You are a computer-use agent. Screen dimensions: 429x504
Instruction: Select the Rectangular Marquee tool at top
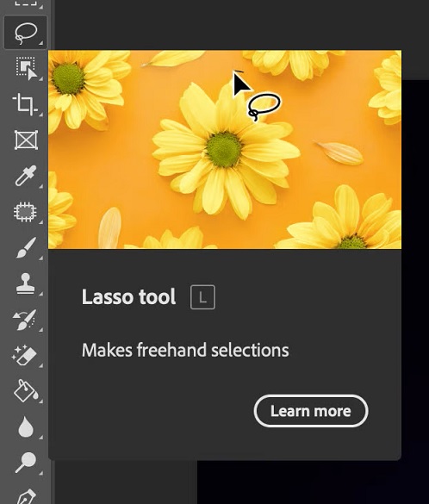click(26, 3)
